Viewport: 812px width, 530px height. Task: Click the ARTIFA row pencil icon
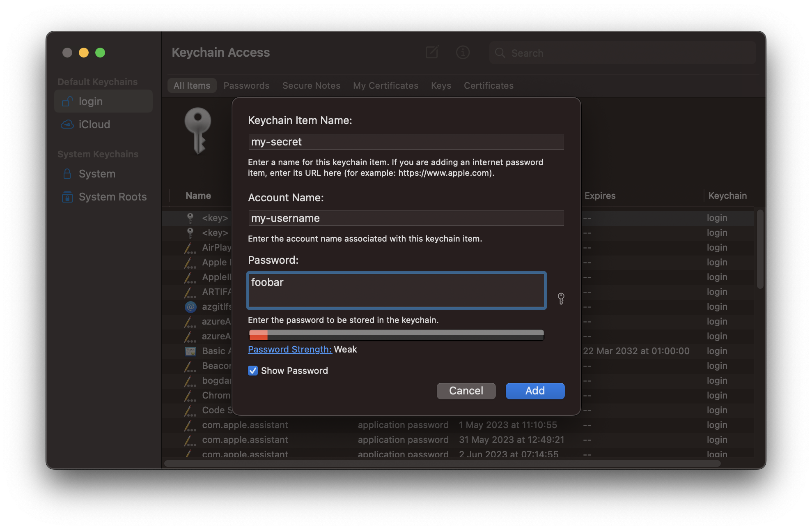click(x=190, y=292)
